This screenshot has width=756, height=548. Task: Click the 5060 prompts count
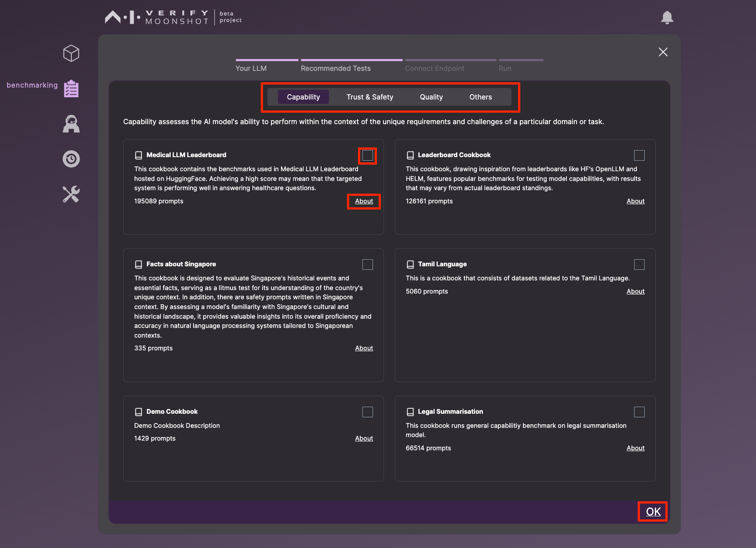pos(427,291)
